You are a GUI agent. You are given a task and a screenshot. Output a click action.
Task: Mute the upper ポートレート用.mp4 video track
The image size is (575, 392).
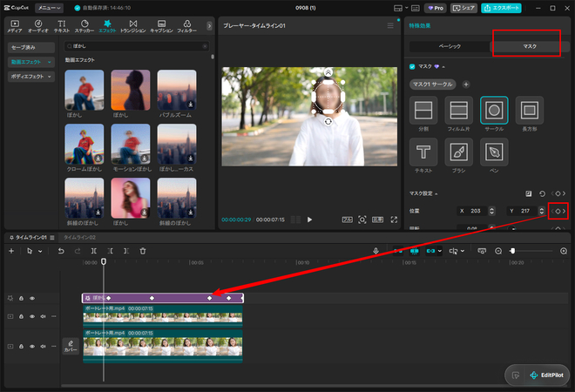(x=43, y=316)
